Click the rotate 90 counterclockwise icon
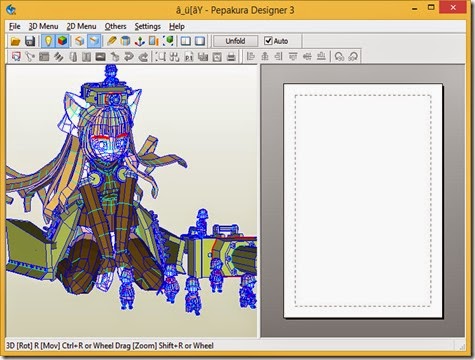 [339, 56]
